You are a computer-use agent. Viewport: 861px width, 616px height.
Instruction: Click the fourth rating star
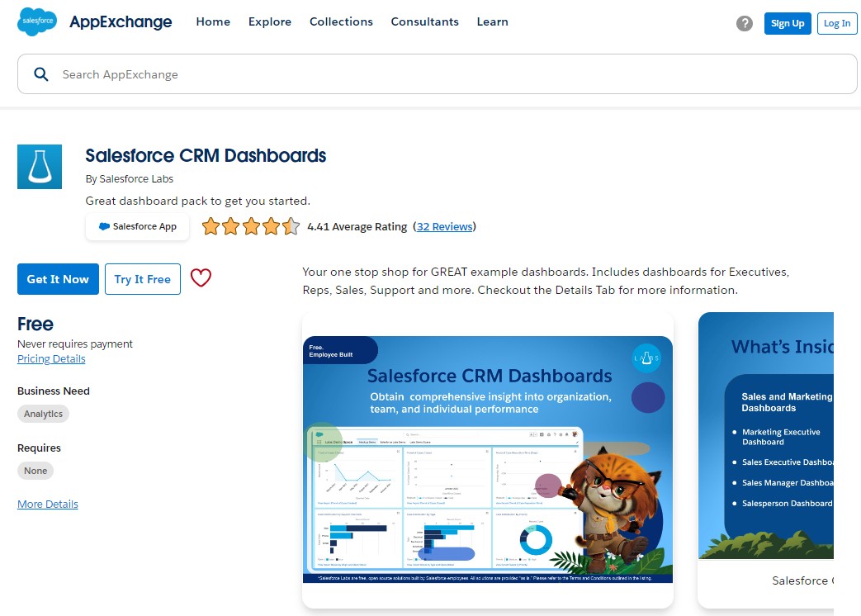tap(272, 225)
